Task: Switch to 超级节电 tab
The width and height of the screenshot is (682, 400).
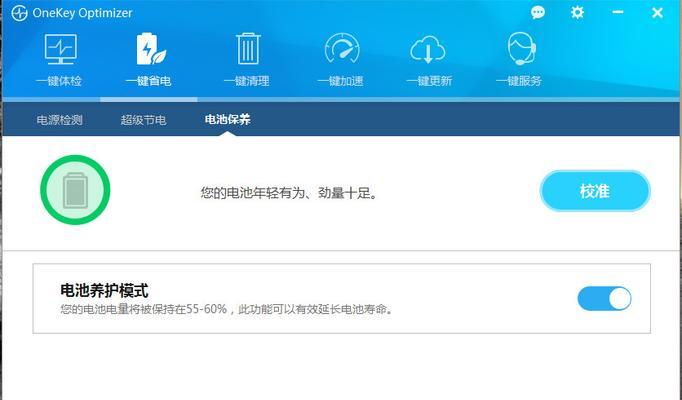Action: point(143,120)
